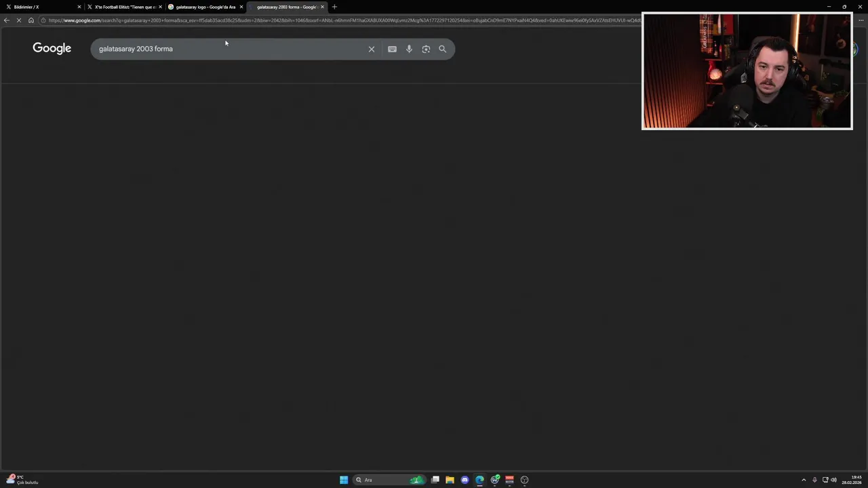Click the magnifier search button

click(x=442, y=49)
